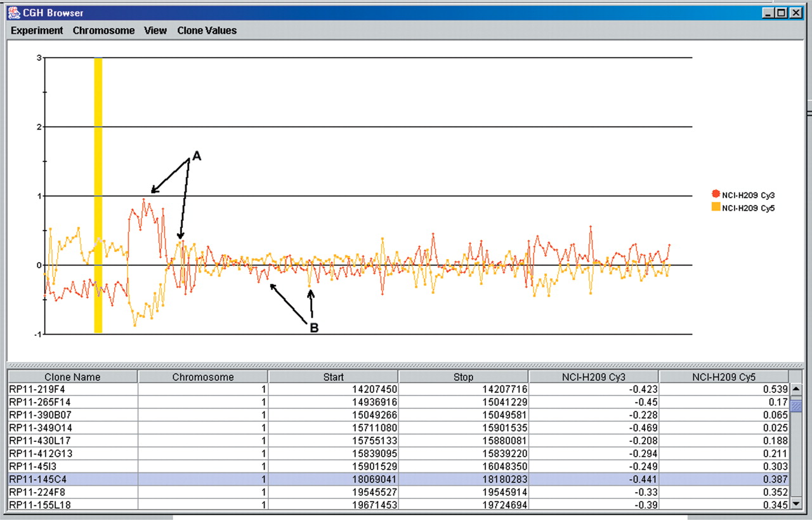812x520 pixels.
Task: Click the Chromosome column header
Action: click(x=203, y=377)
